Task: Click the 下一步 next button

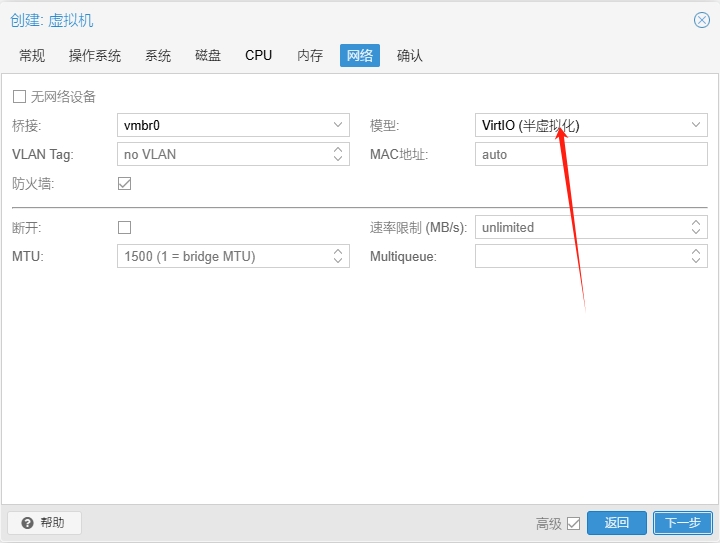Action: 683,523
